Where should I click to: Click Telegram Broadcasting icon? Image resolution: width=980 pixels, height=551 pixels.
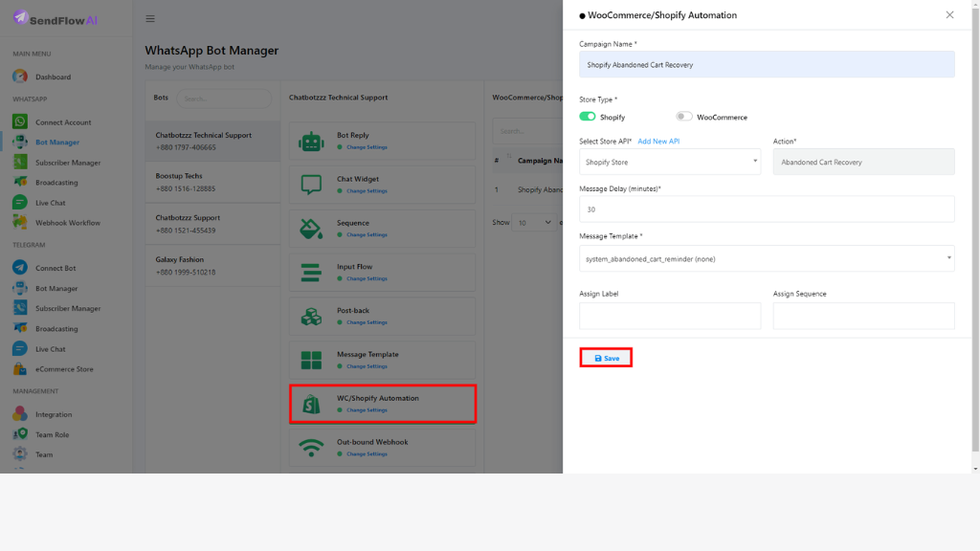point(20,328)
